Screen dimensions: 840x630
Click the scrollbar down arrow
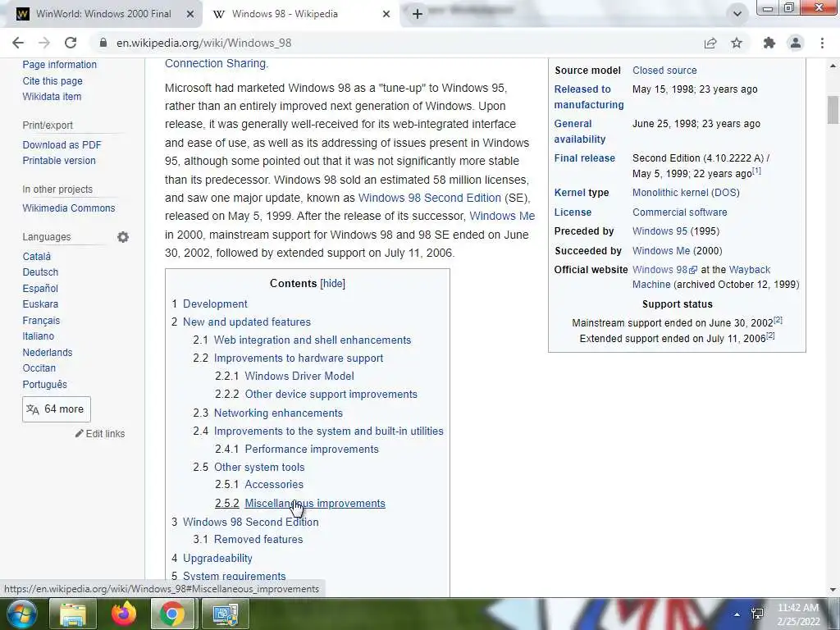(833, 590)
